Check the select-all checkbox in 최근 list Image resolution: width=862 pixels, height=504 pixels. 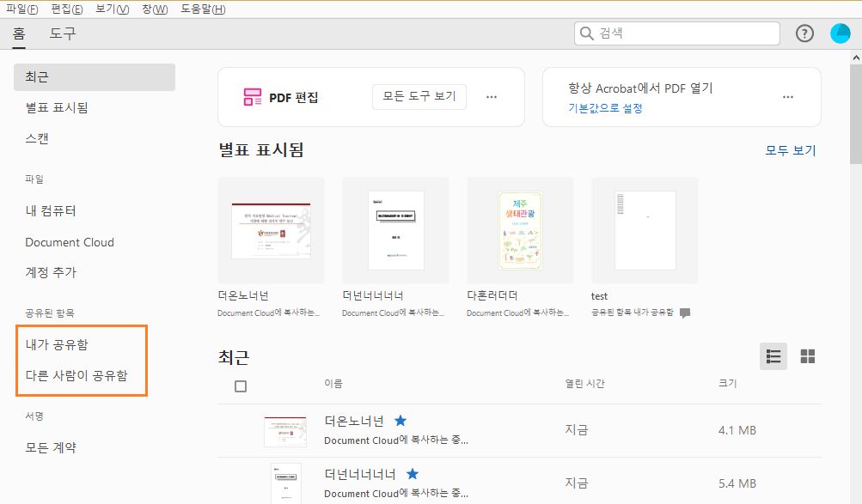coord(241,386)
